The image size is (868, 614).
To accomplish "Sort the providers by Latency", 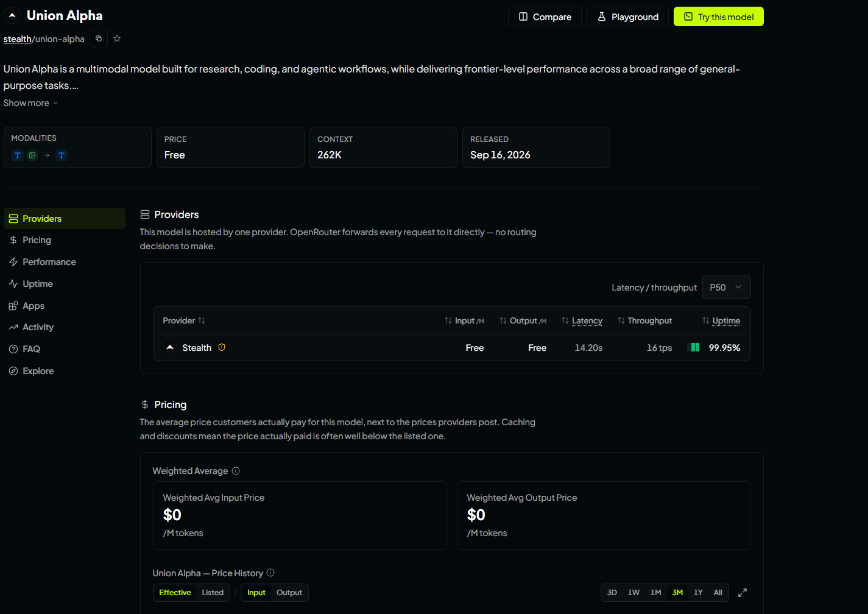I will [x=582, y=320].
